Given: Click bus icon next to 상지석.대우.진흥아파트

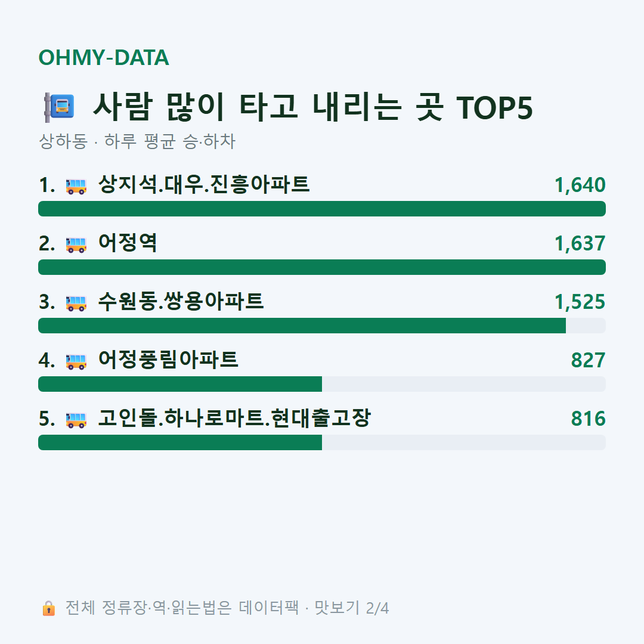Looking at the screenshot, I should [76, 186].
